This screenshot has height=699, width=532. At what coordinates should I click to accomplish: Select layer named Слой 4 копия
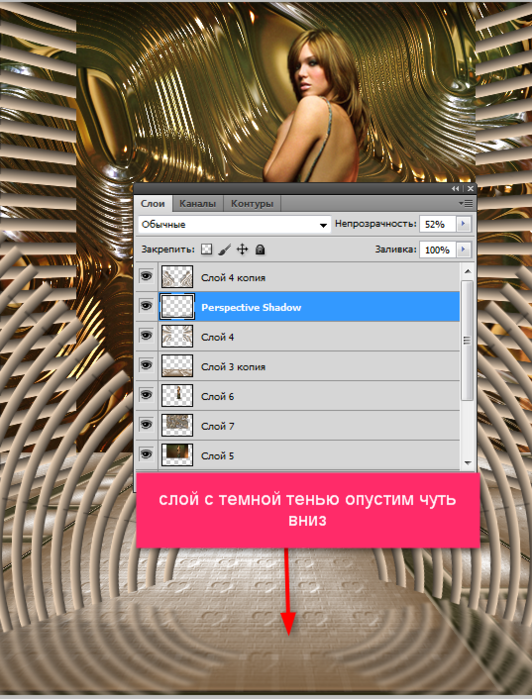(x=233, y=278)
